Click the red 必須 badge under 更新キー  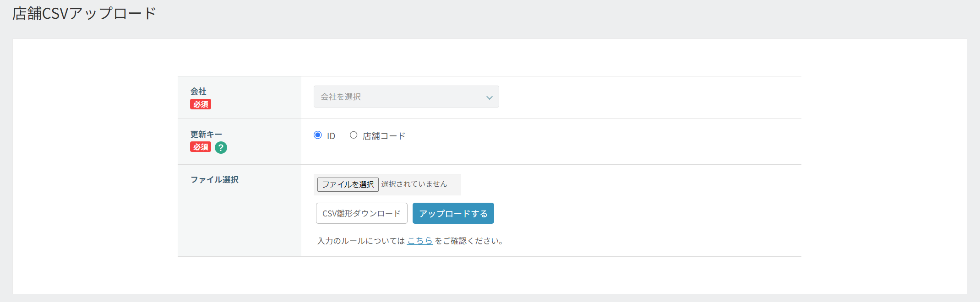(201, 147)
